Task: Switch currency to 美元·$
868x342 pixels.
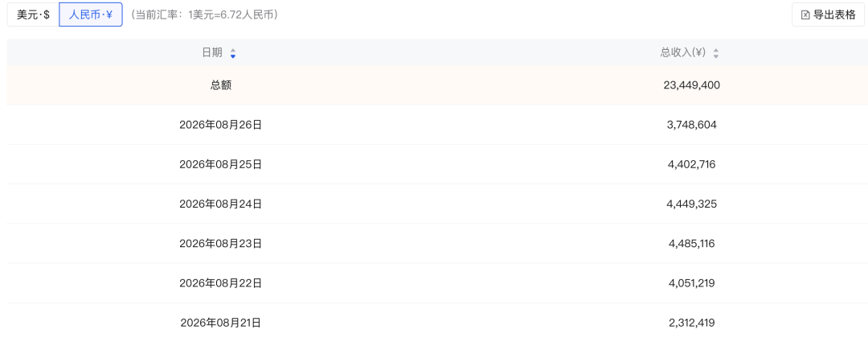Action: (x=33, y=15)
